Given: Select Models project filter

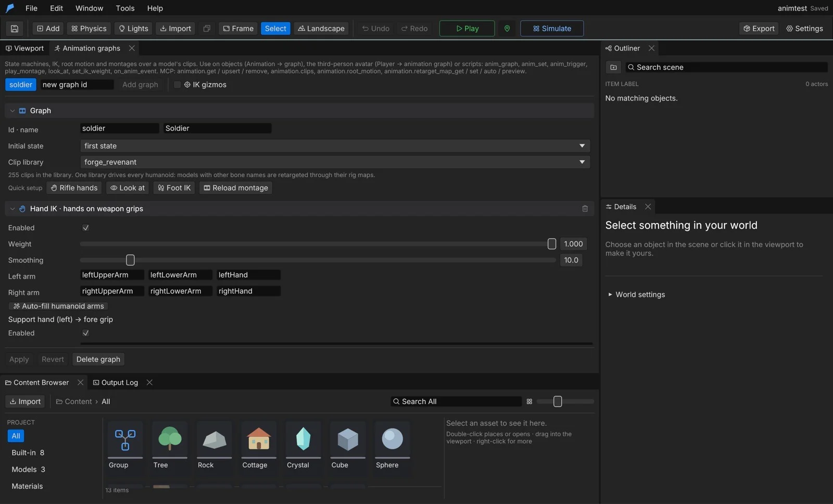Looking at the screenshot, I should [28, 470].
